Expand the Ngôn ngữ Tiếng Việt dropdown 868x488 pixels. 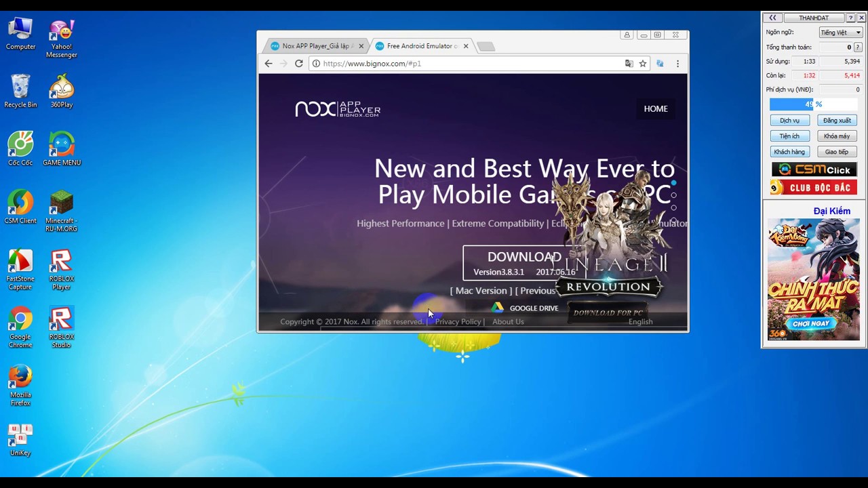pos(840,33)
